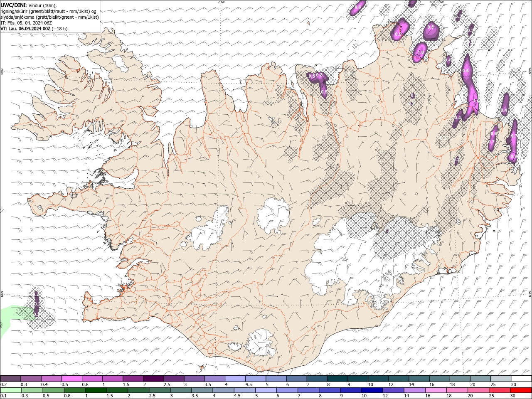Click the 'UWC/DINI: Vindur (10m)' title text
532x399 pixels.
click(29, 5)
